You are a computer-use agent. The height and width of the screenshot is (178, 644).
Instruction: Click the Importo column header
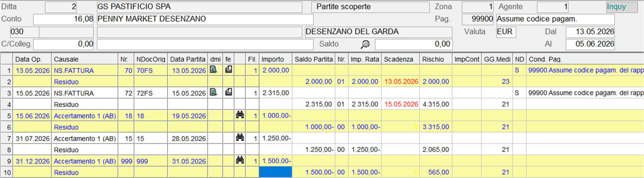276,59
